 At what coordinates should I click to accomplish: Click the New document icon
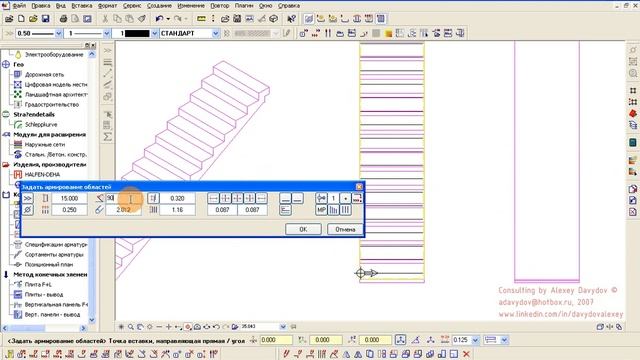21,19
